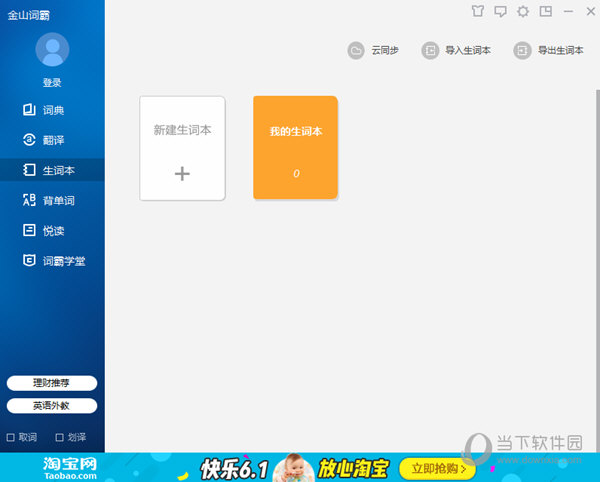The image size is (600, 482).
Task: Open the feedback speech bubble icon
Action: coord(500,11)
